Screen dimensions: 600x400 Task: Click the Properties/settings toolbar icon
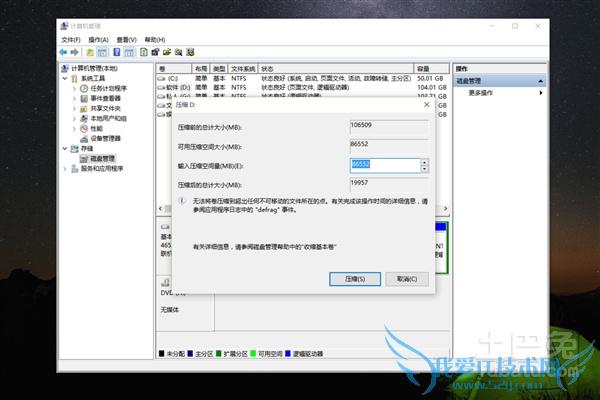coord(155,52)
